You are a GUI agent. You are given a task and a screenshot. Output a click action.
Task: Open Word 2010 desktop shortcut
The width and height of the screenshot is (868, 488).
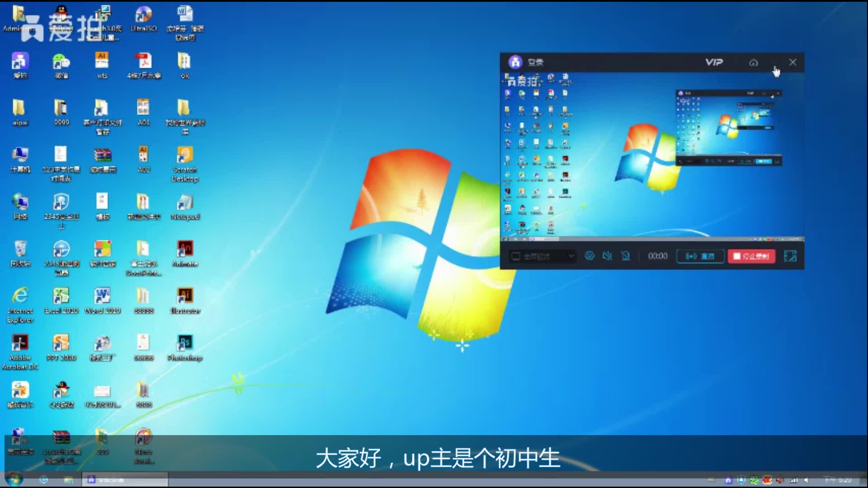[x=103, y=296]
